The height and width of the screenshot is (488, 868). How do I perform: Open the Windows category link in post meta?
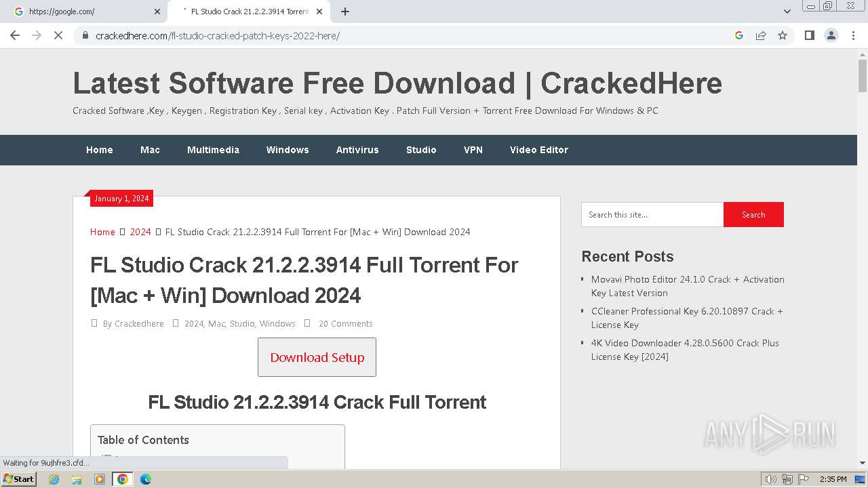click(x=277, y=324)
